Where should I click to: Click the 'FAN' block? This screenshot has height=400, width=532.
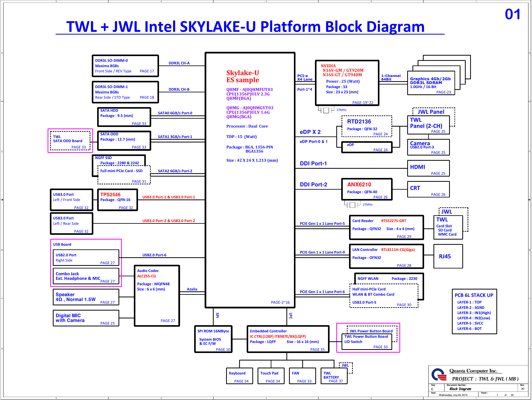click(x=303, y=376)
